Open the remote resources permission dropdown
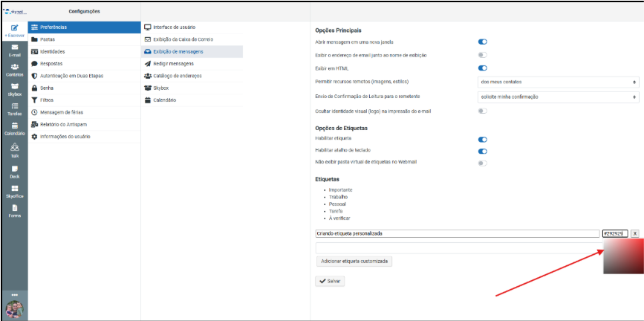 (559, 81)
